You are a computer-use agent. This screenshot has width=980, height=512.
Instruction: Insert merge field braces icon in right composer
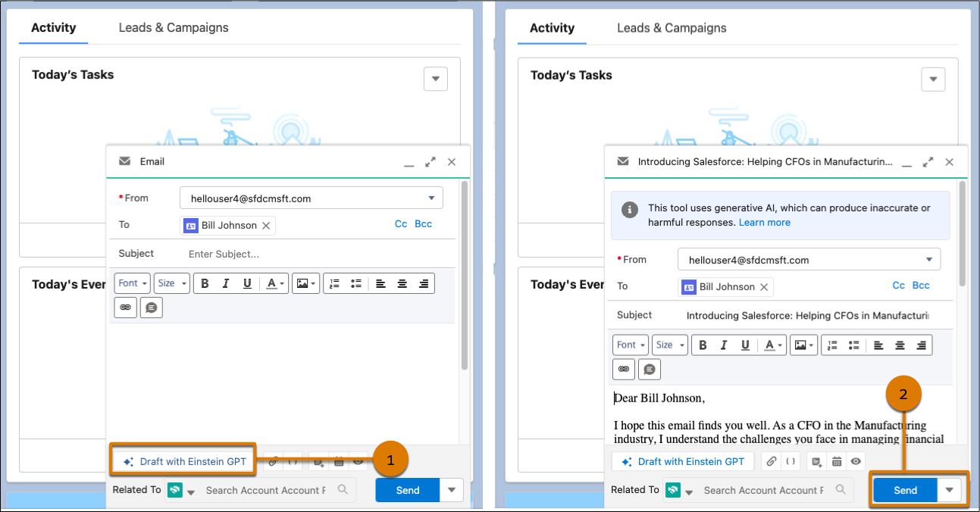[790, 461]
